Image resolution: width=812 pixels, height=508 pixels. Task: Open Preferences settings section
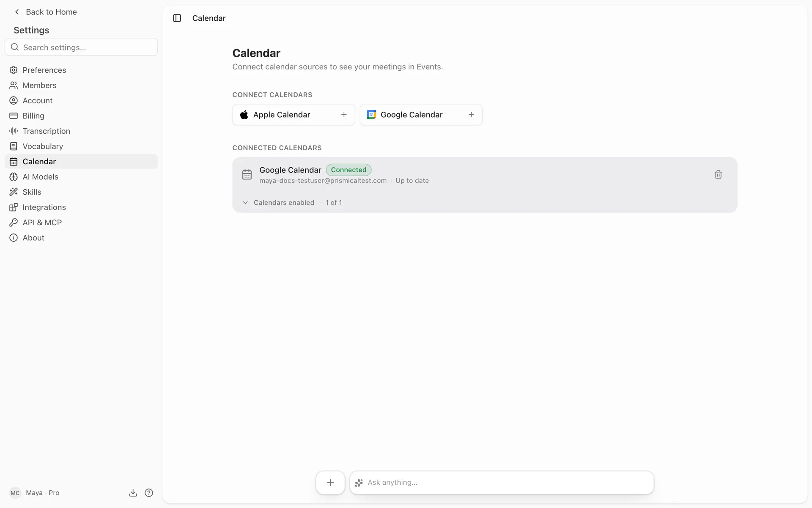(x=81, y=70)
